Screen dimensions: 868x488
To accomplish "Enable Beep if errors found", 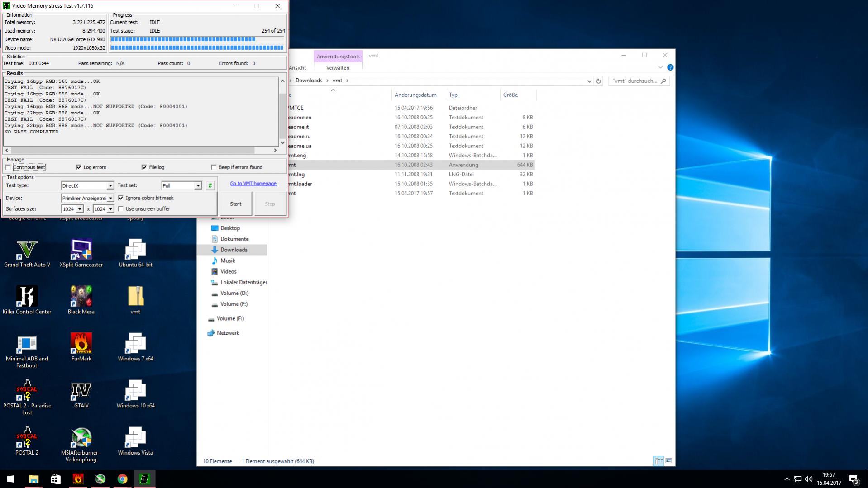I will [x=214, y=167].
